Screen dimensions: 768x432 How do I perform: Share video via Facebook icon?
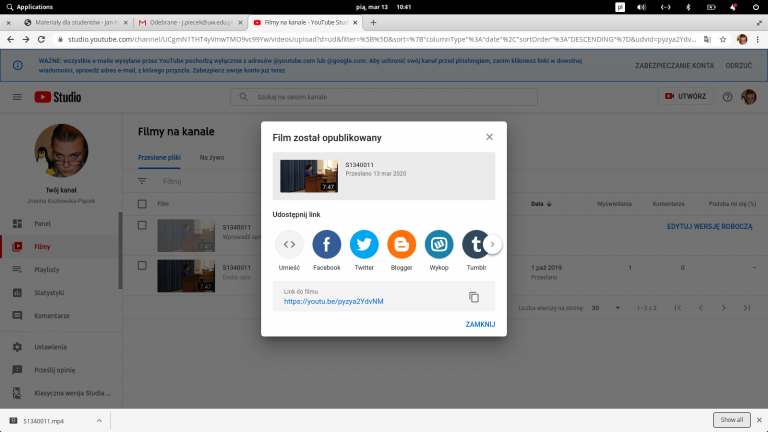[x=327, y=244]
